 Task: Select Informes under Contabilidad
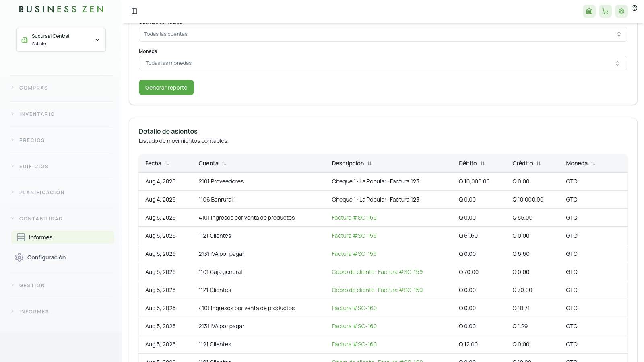62,237
